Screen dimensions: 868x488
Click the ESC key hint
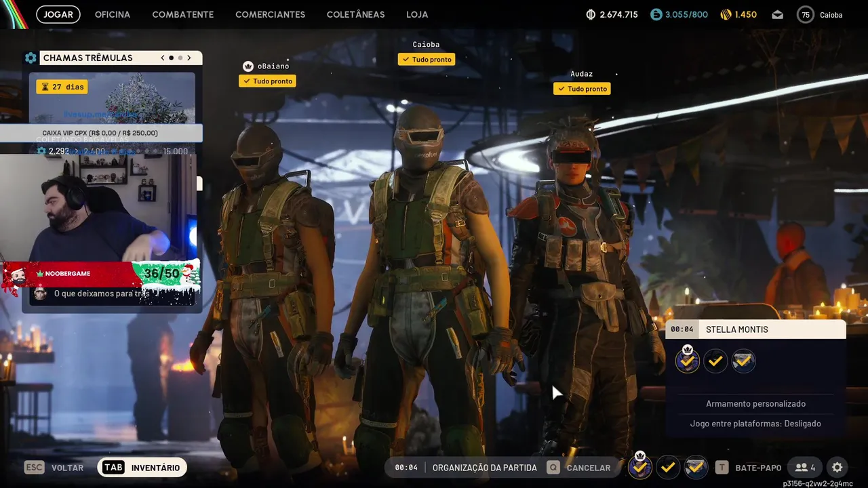point(35,468)
